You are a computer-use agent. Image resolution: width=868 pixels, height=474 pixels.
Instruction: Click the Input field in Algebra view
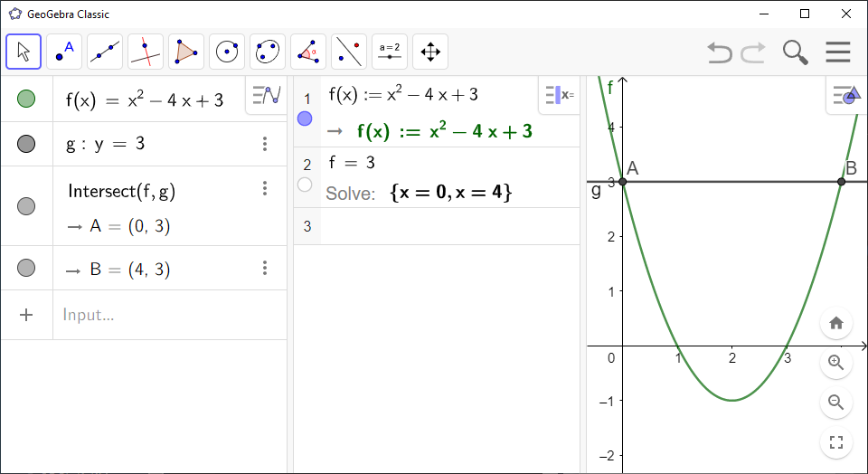[163, 315]
